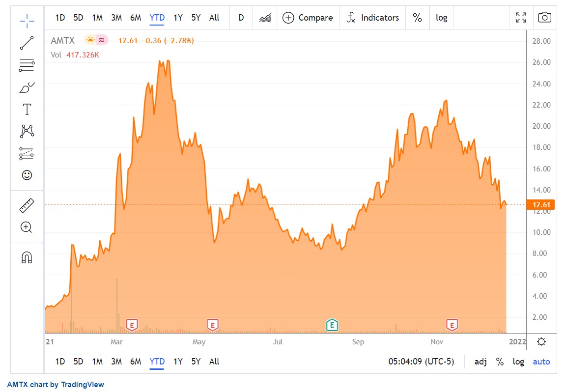Select YTD range in top toolbar
565x392 pixels.
click(157, 18)
